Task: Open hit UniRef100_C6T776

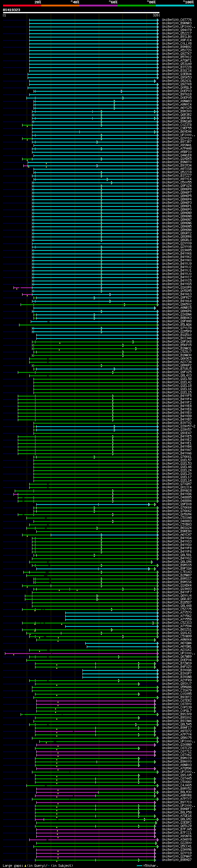Action: pyautogui.click(x=177, y=20)
